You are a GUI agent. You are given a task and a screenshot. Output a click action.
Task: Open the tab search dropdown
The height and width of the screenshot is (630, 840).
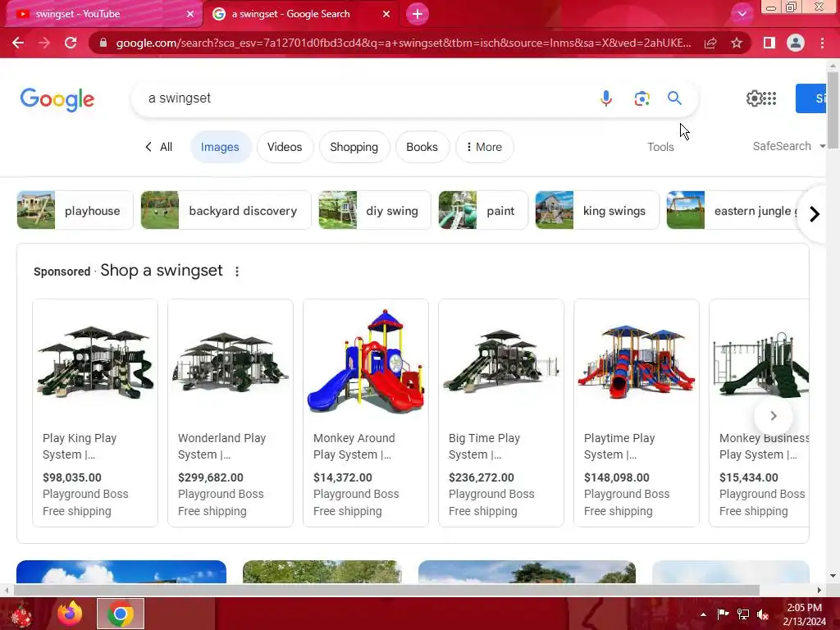tap(742, 14)
